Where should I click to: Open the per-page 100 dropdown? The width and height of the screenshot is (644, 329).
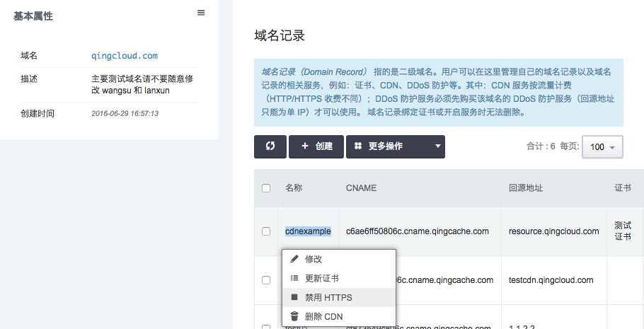tap(602, 147)
